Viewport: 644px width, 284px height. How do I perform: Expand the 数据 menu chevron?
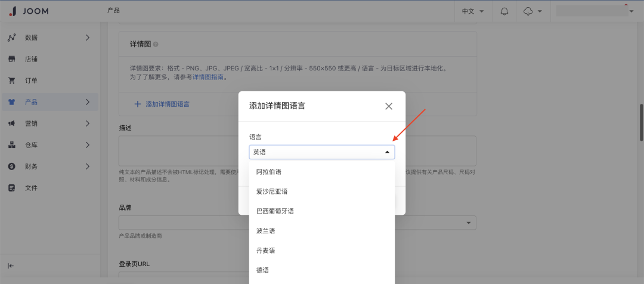(x=87, y=38)
